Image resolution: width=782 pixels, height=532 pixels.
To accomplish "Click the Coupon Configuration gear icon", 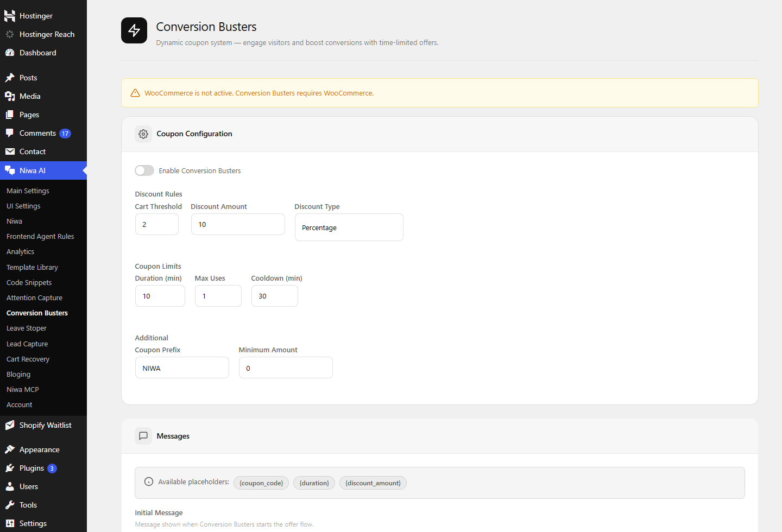I will [x=143, y=134].
